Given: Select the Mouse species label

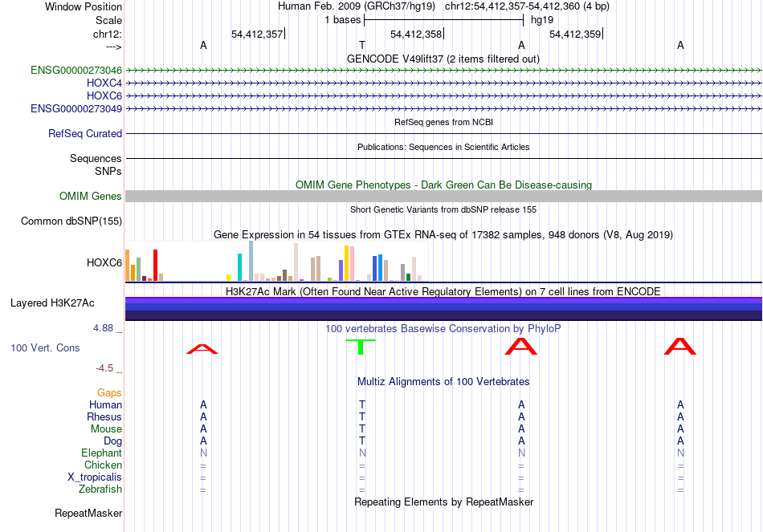Looking at the screenshot, I should point(106,429).
